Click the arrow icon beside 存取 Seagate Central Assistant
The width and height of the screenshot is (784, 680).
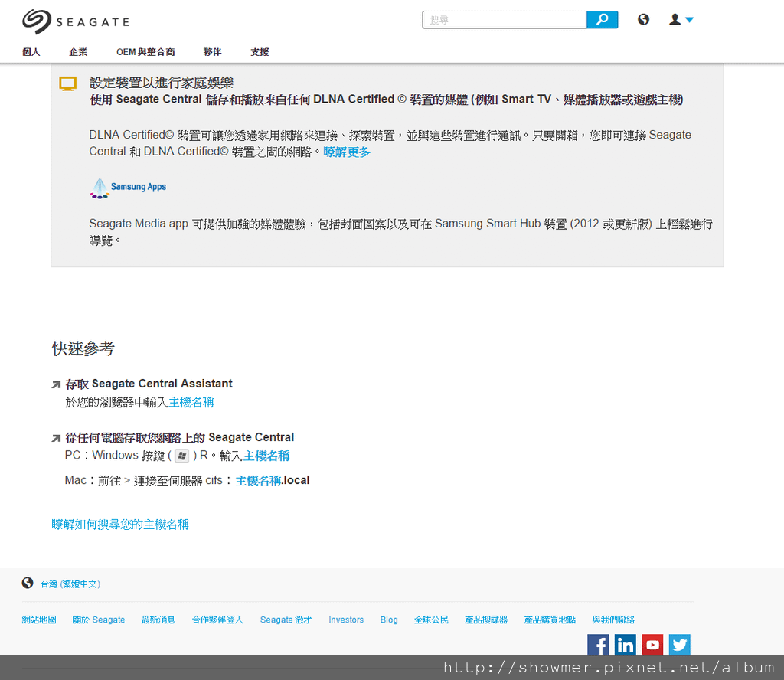(x=56, y=384)
